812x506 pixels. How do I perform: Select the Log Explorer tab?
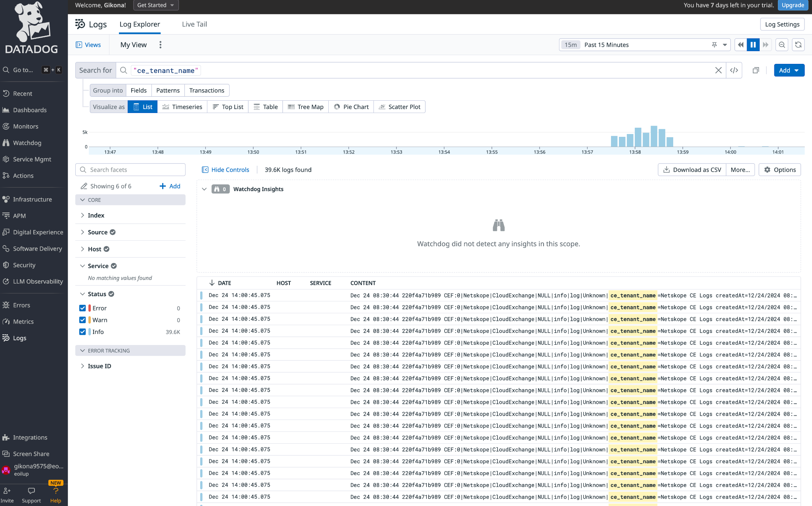click(x=140, y=24)
